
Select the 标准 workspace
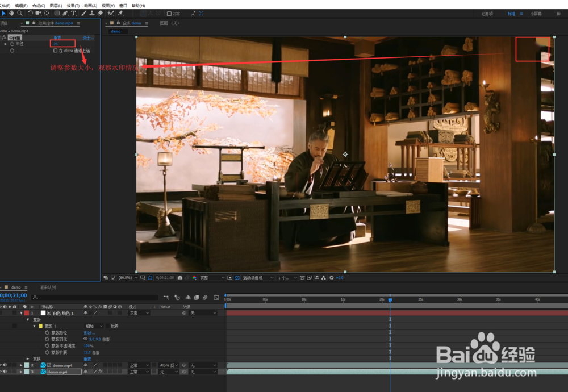tap(511, 14)
